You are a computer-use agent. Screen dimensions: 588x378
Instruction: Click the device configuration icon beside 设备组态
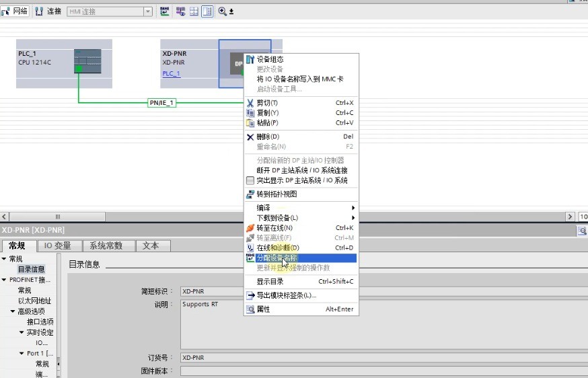(250, 59)
